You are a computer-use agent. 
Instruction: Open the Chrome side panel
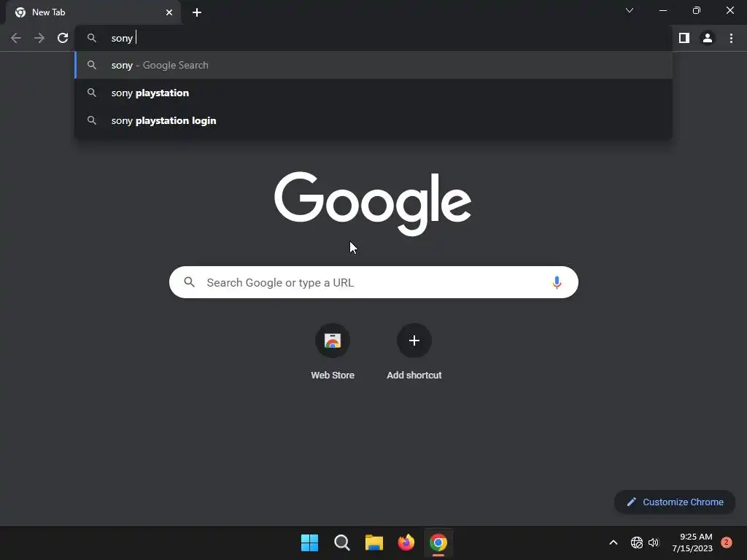click(x=684, y=38)
